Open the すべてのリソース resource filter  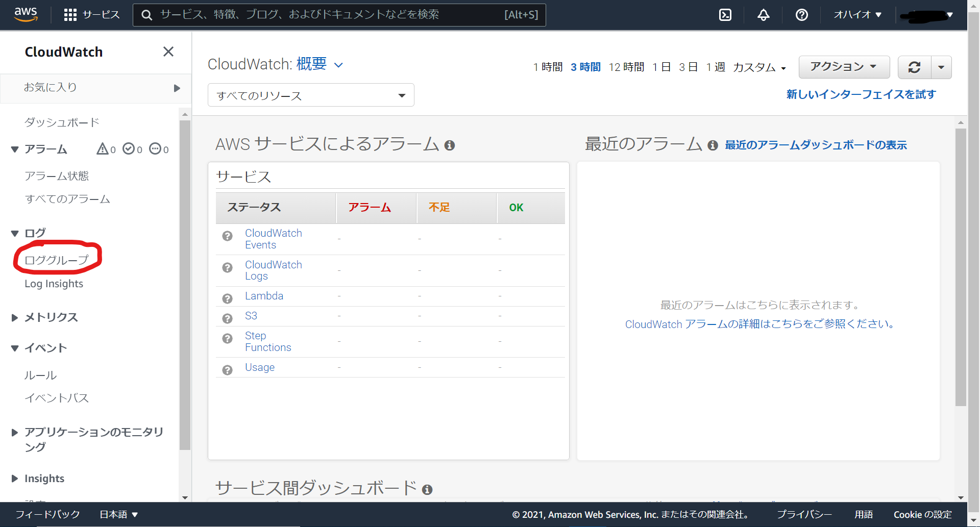311,95
